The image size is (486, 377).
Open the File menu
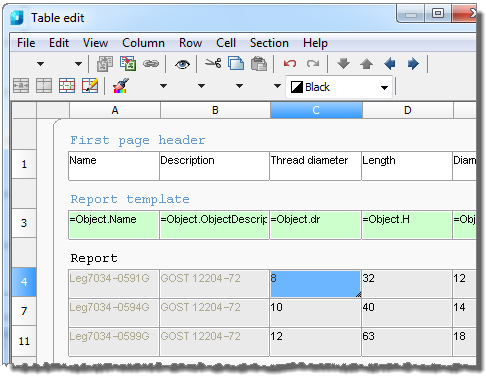point(26,43)
